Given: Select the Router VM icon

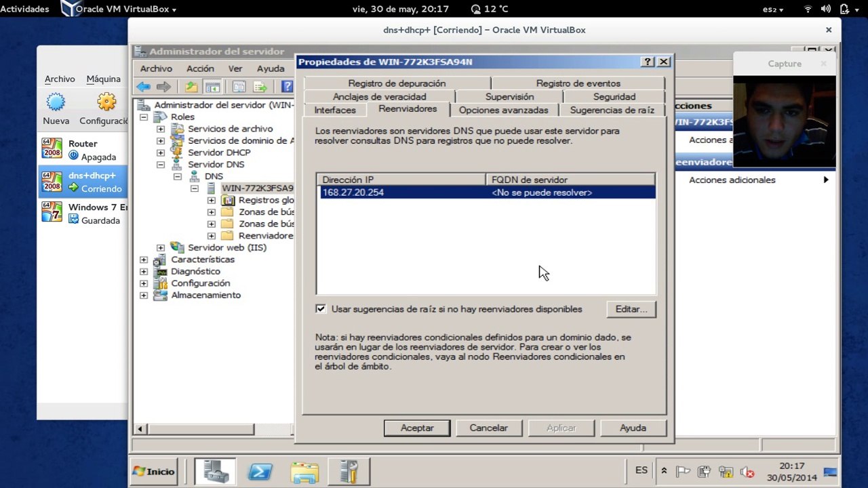Looking at the screenshot, I should tap(52, 149).
